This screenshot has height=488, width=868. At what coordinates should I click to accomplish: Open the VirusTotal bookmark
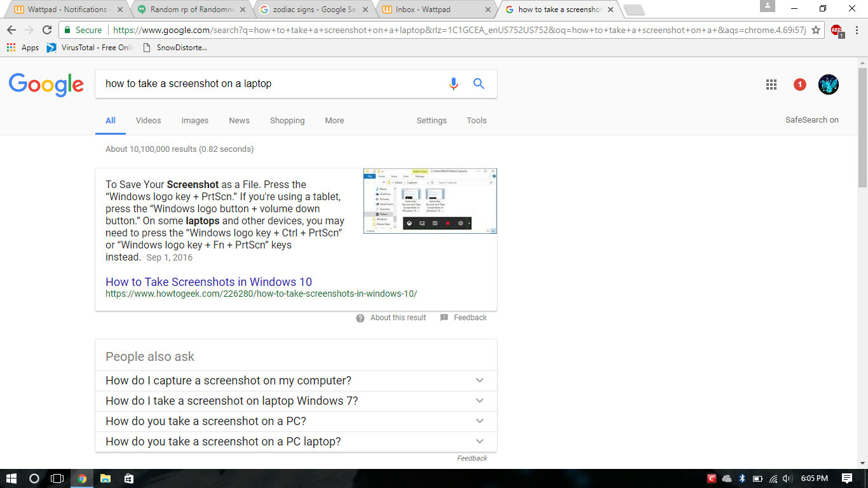pyautogui.click(x=90, y=48)
